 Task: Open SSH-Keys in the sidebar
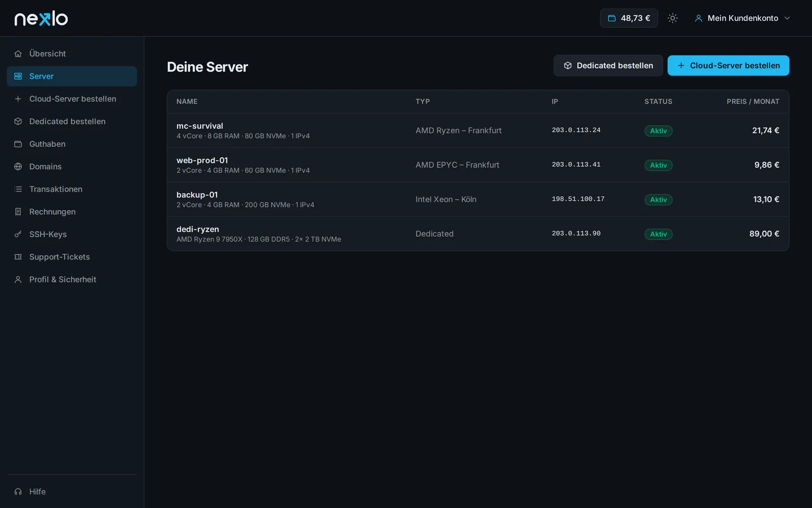[72, 234]
